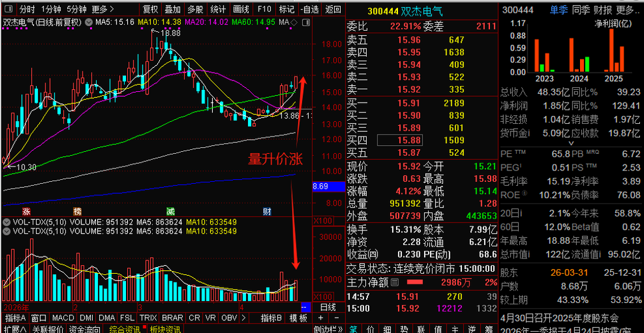Switch to 分时 chart view
This screenshot has width=644, height=333.
pyautogui.click(x=27, y=9)
